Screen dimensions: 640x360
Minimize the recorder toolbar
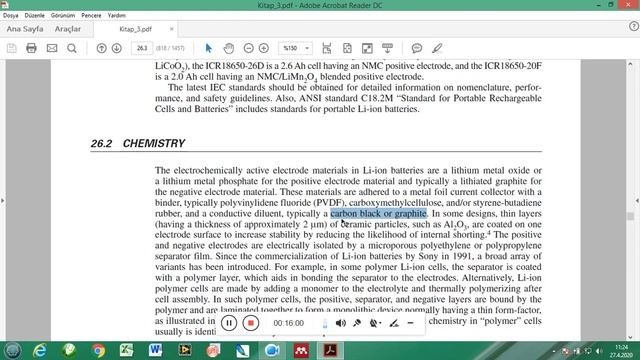click(411, 323)
